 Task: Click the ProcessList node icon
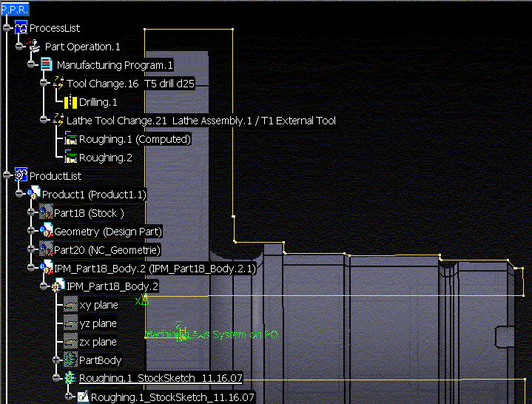point(21,28)
